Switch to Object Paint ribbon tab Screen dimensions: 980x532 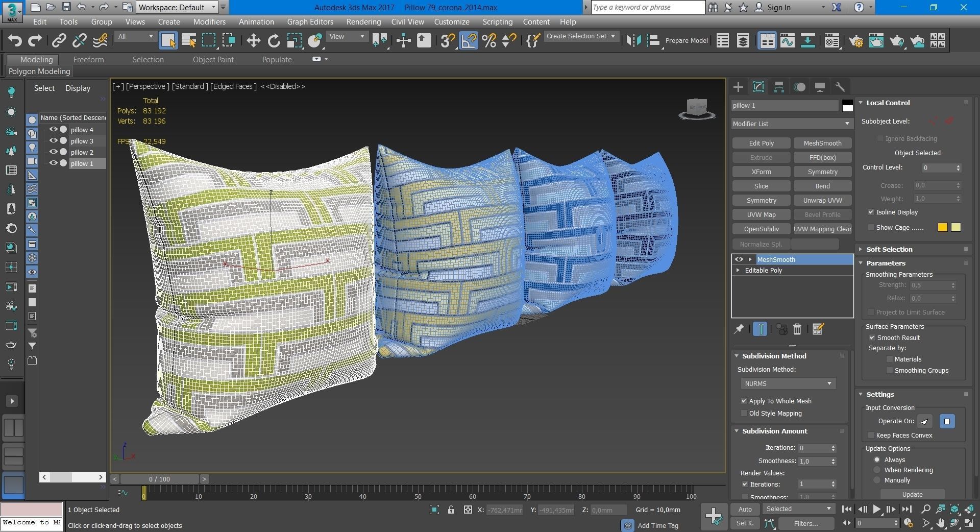(x=213, y=59)
